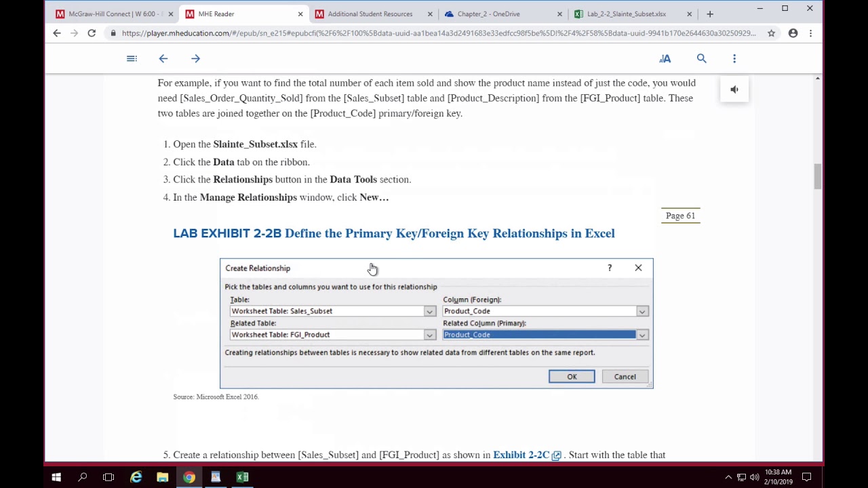
Task: Expand Related Column (Primary) dropdown arrow
Action: (x=642, y=335)
